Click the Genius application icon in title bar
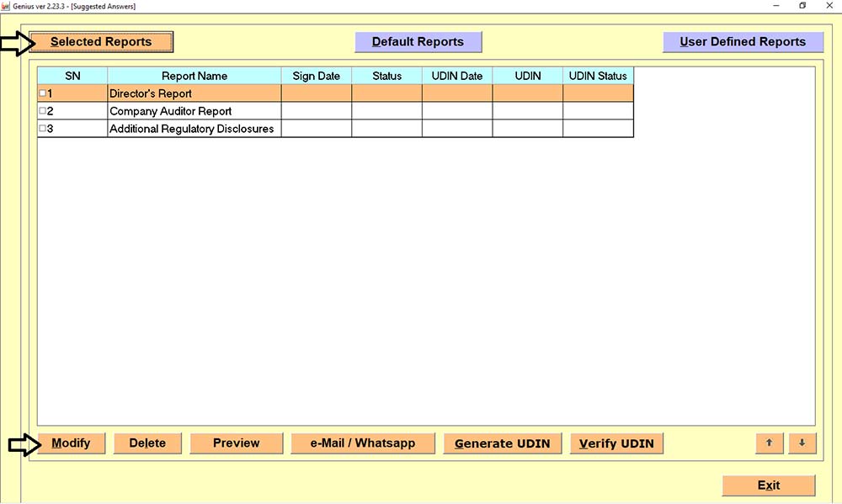Image resolution: width=842 pixels, height=504 pixels. (7, 5)
